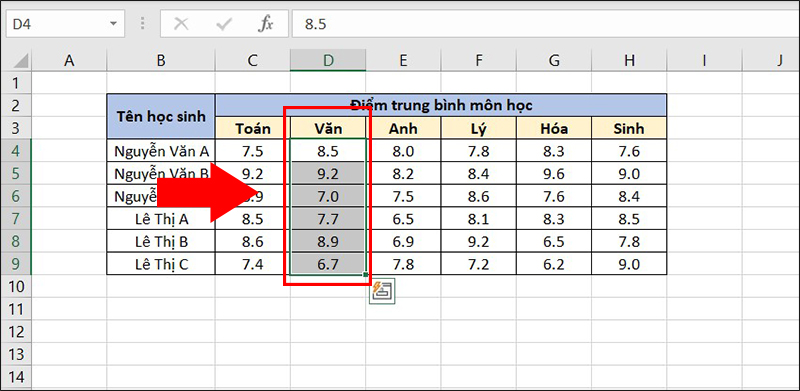Screen dimensions: 800x391
Task: Select row 2 header
Action: coord(16,105)
